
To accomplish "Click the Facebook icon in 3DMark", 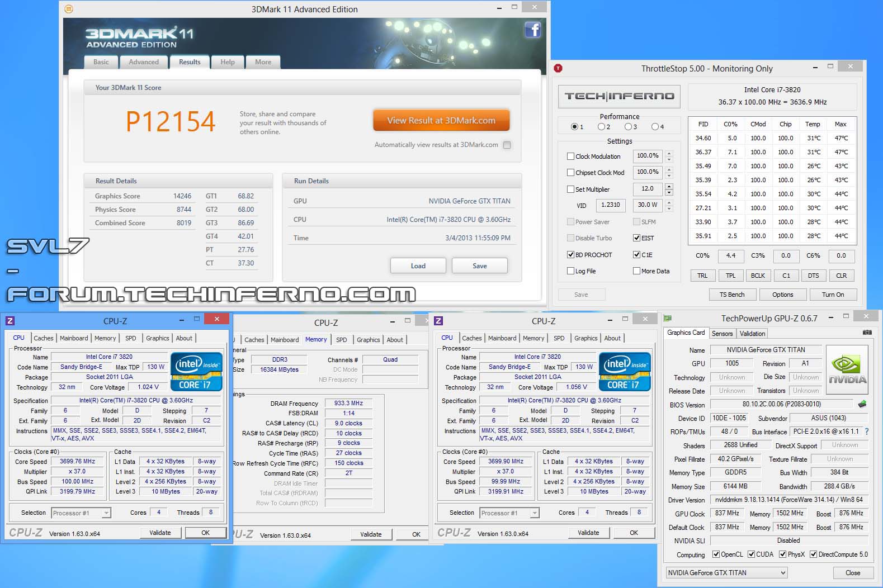I will click(532, 30).
